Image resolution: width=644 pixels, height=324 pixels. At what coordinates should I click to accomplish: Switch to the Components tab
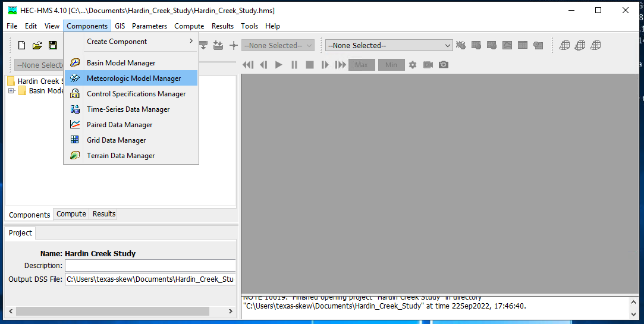[29, 215]
